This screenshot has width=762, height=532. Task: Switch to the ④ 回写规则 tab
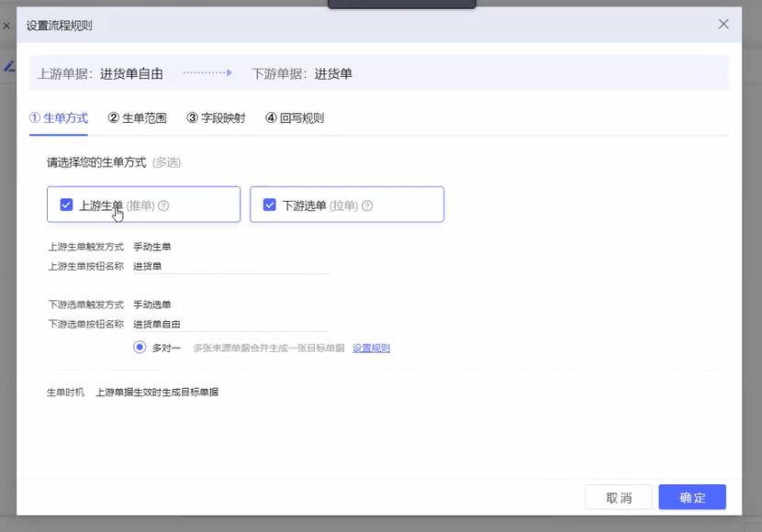tap(294, 118)
